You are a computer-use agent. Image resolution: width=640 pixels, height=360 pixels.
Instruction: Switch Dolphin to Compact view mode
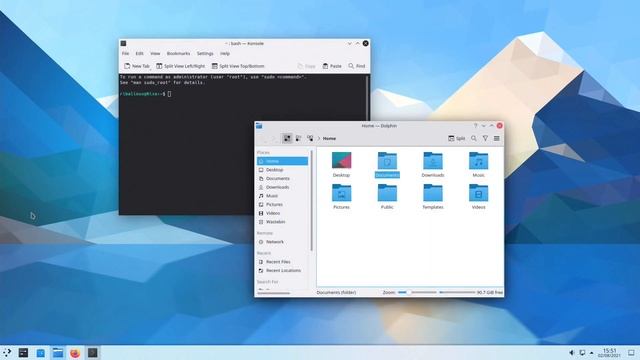click(298, 138)
